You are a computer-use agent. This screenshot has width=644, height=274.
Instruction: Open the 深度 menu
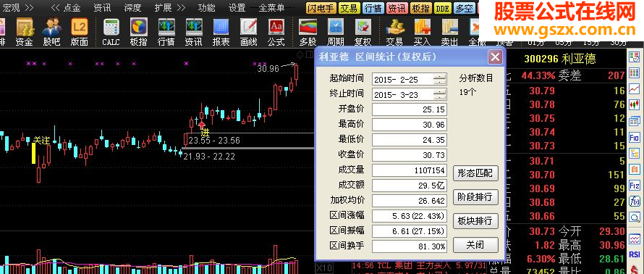(x=132, y=7)
